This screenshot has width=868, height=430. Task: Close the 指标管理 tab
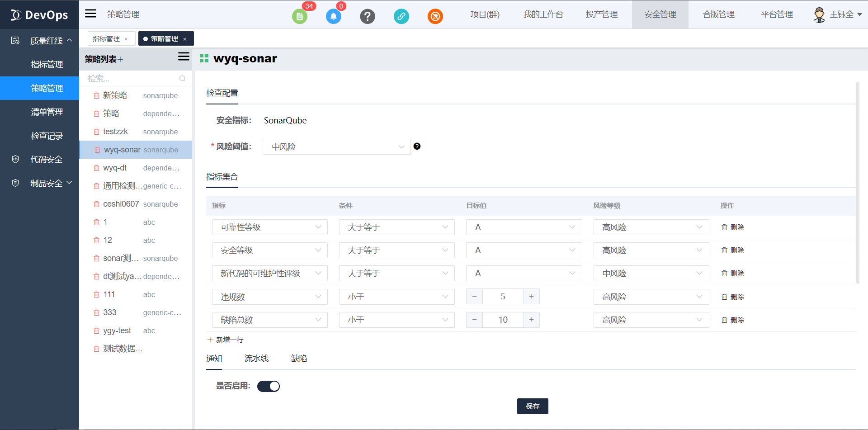[x=126, y=39]
